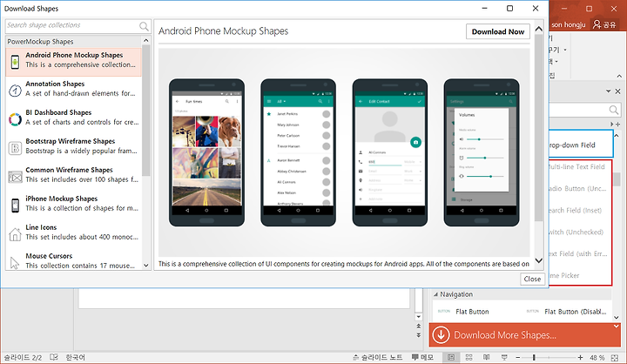Click next slide double-arrow button
The image size is (627, 364).
click(x=419, y=335)
